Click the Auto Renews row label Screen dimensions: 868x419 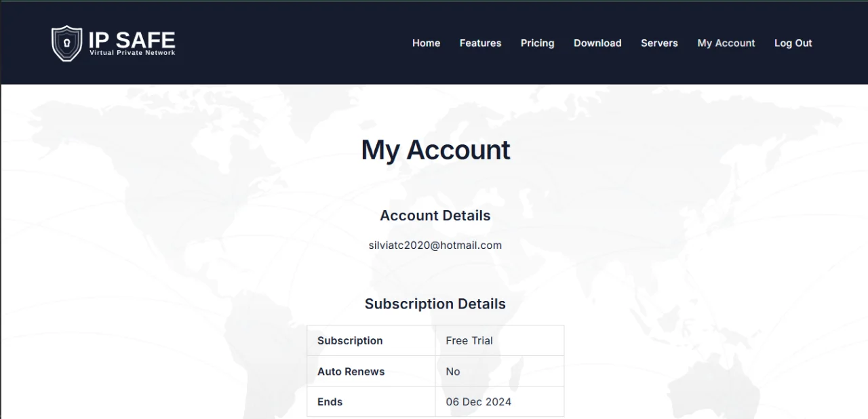pos(351,372)
